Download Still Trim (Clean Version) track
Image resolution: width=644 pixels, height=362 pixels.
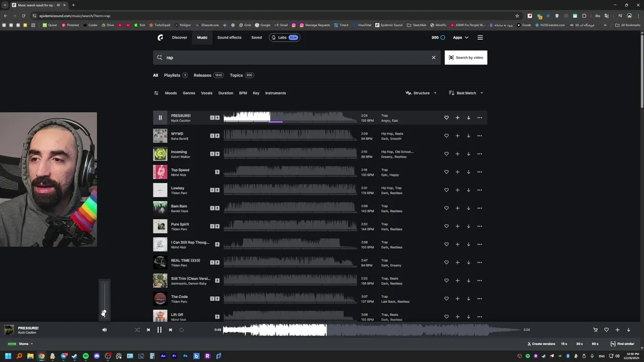468,281
